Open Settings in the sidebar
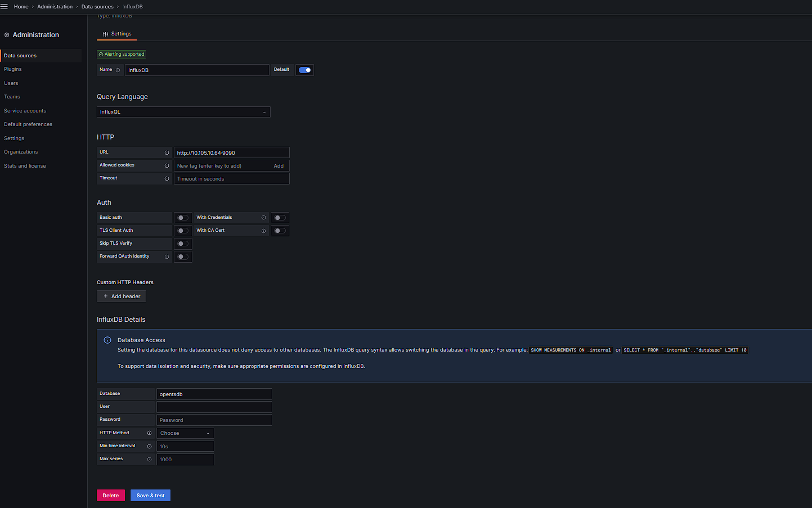812x508 pixels. (14, 138)
